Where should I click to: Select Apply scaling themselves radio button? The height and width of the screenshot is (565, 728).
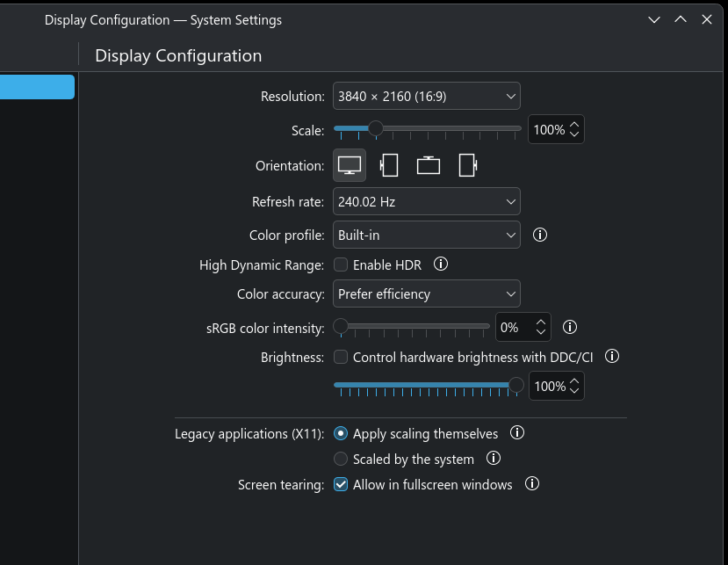click(341, 433)
